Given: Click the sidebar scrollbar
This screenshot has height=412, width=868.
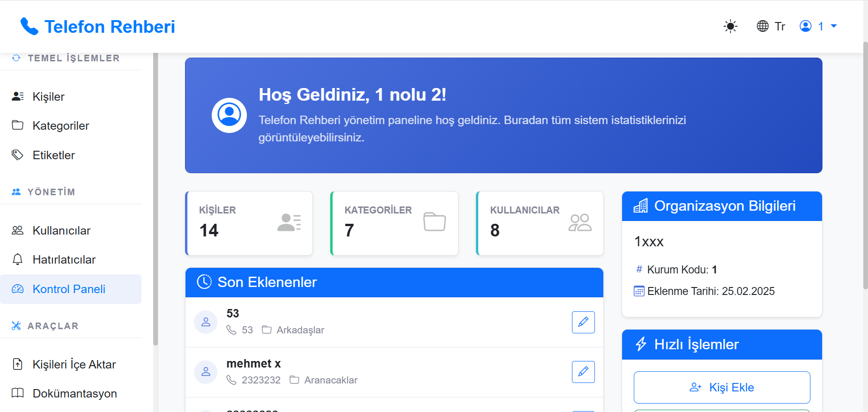Looking at the screenshot, I should tap(156, 199).
